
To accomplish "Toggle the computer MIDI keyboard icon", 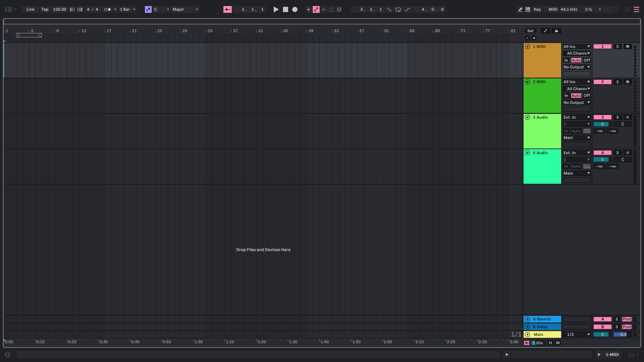I will tap(528, 9).
